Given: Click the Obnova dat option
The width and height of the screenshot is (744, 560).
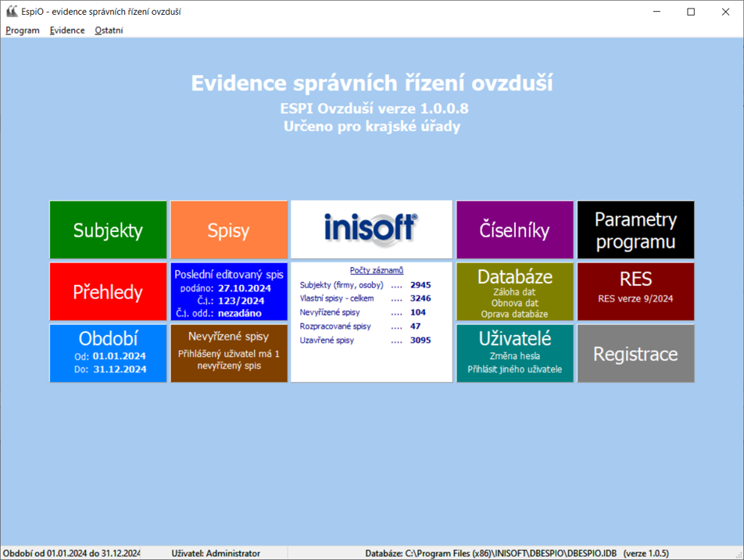Looking at the screenshot, I should pyautogui.click(x=515, y=303).
